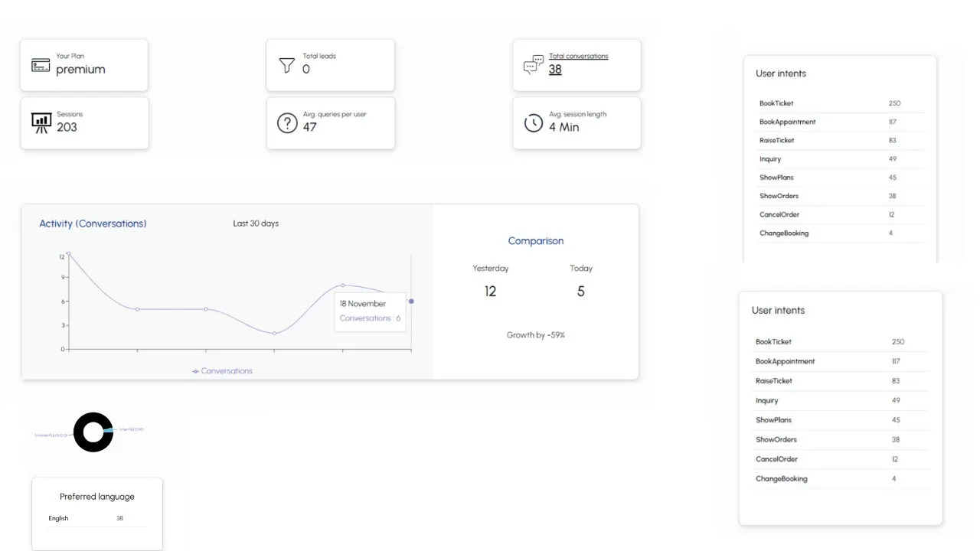Open the Total conversations link
The height and width of the screenshot is (551, 980).
coord(578,56)
